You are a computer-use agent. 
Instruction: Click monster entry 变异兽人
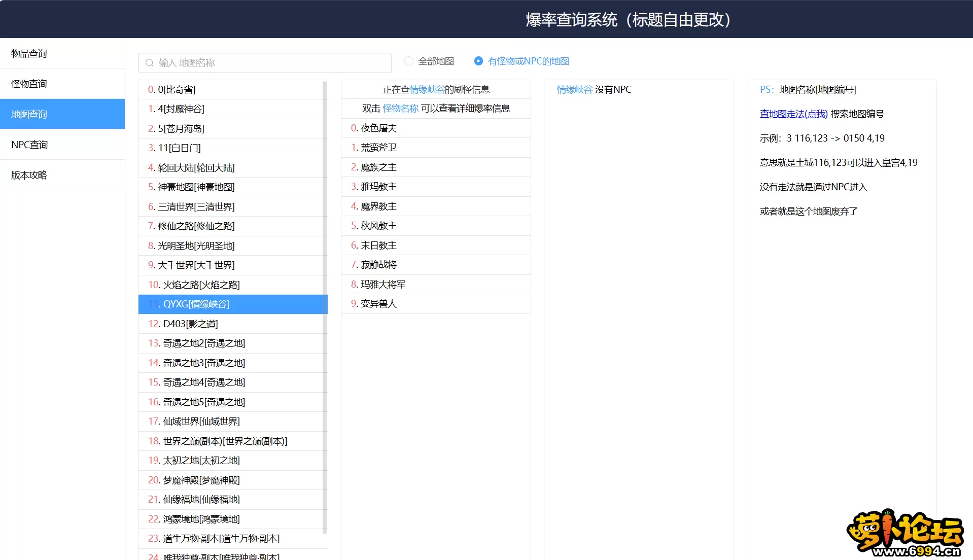point(436,304)
